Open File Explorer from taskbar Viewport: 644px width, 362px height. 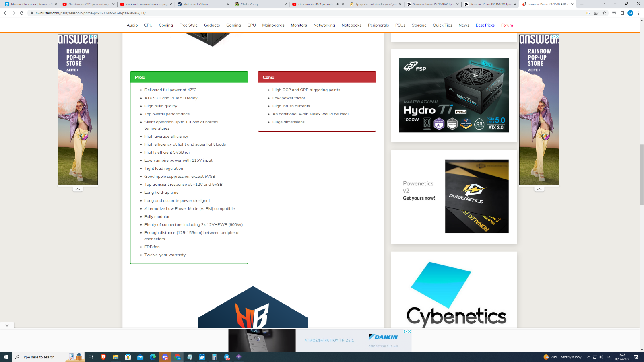[116, 357]
